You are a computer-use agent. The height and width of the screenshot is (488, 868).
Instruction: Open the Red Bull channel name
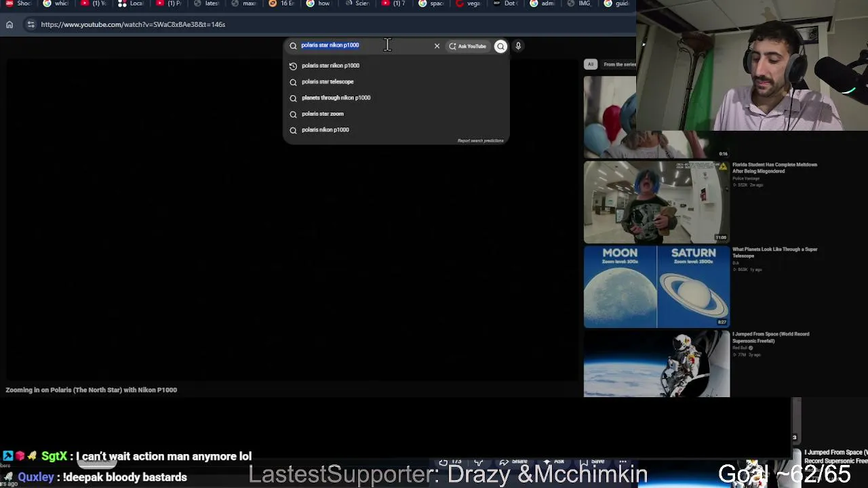click(x=740, y=348)
